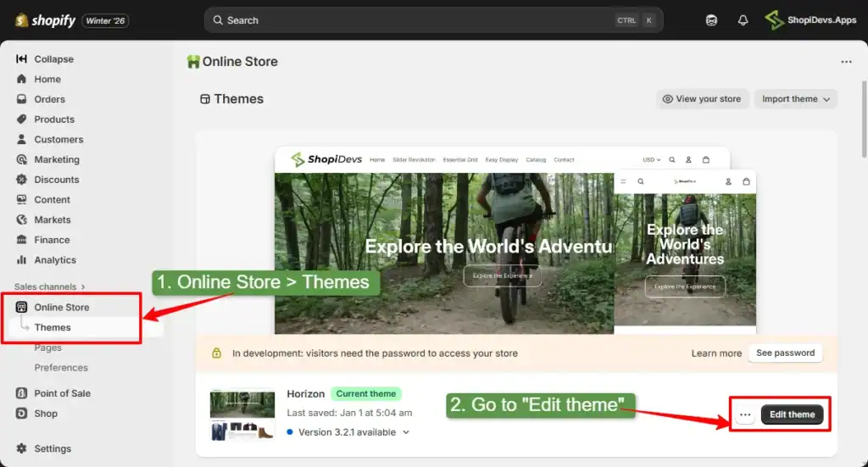
Task: Click the Horizon theme thumbnail
Action: [242, 415]
